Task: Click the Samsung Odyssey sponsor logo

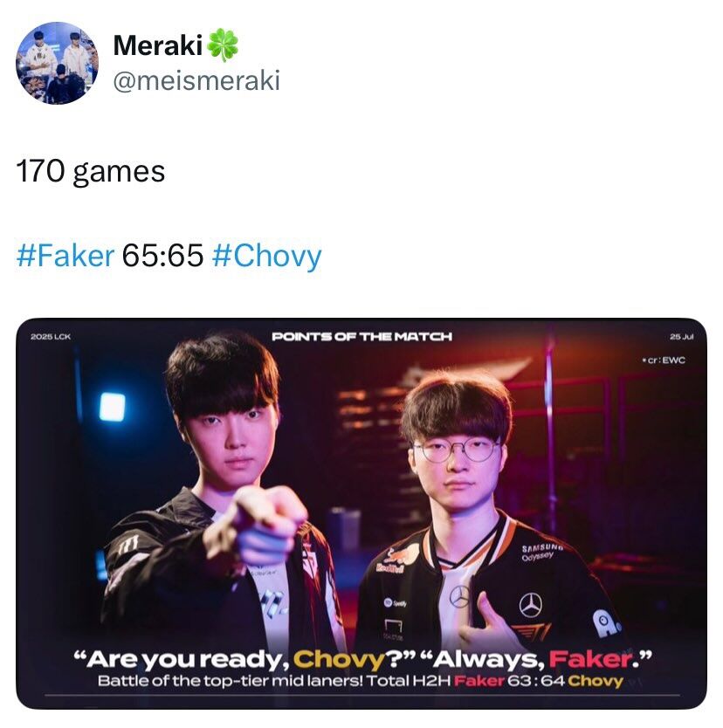Action: (542, 551)
